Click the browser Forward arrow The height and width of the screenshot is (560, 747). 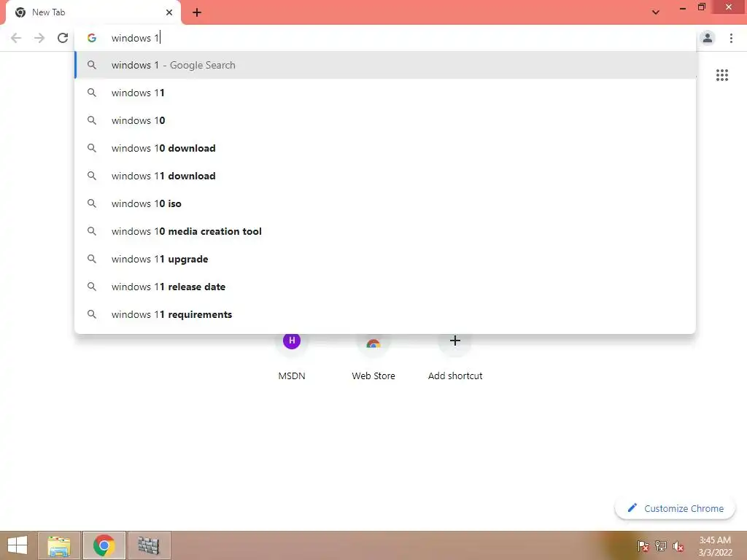pyautogui.click(x=39, y=38)
